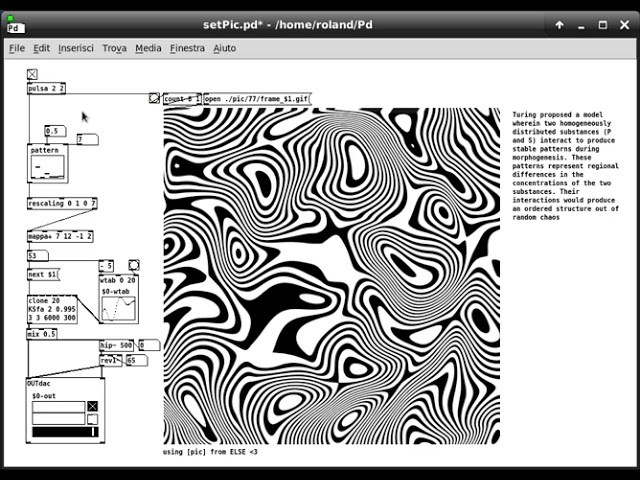The image size is (640, 480).
Task: Select the 0.5 number box
Action: click(55, 131)
